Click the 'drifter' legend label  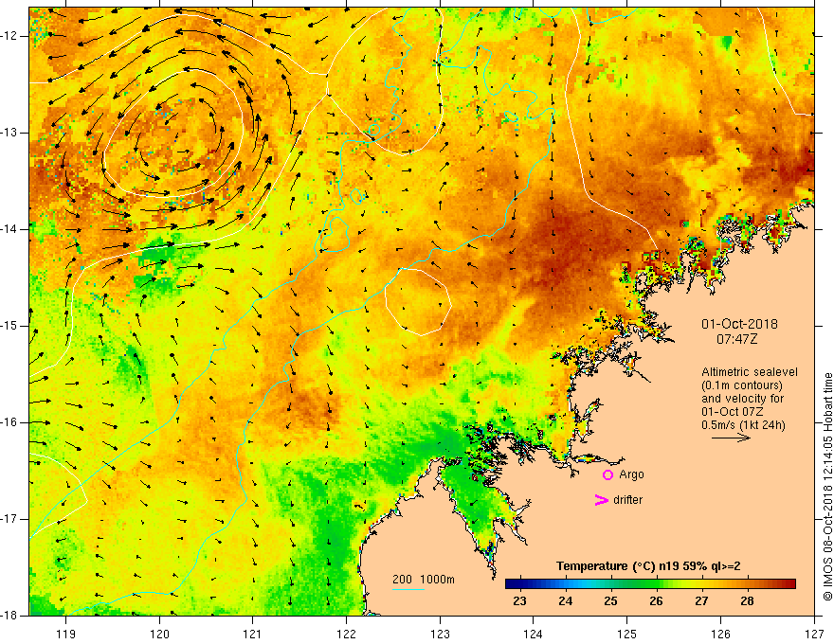627,500
